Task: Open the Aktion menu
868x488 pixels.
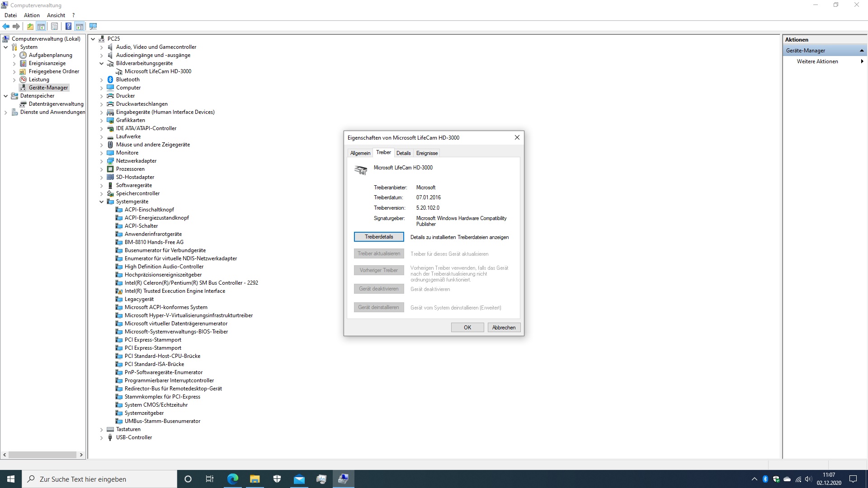Action: pos(32,15)
